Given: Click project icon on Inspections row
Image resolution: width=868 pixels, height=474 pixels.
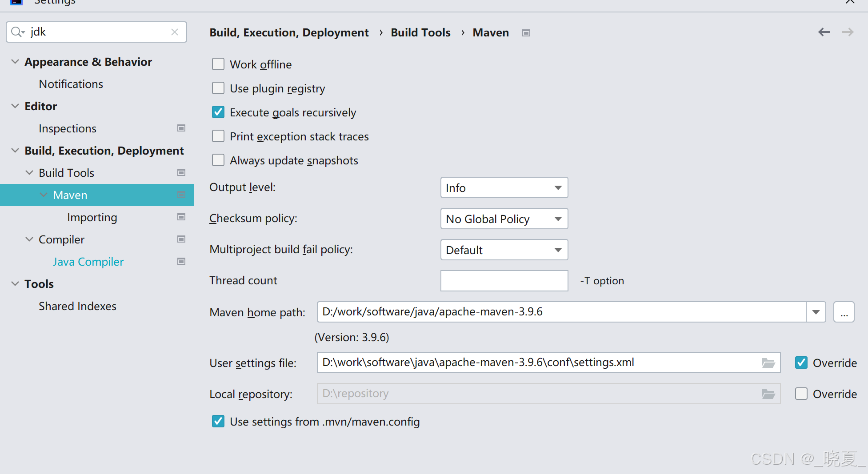Looking at the screenshot, I should (181, 128).
